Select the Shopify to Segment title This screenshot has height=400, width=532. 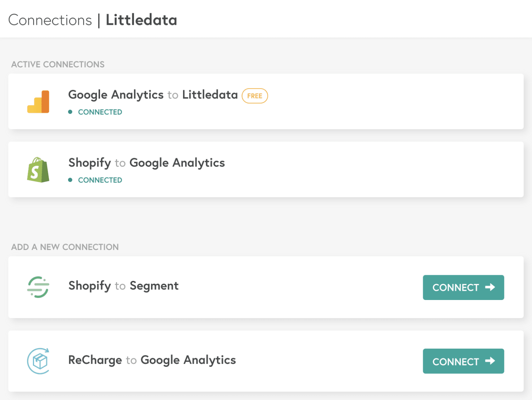click(x=123, y=286)
